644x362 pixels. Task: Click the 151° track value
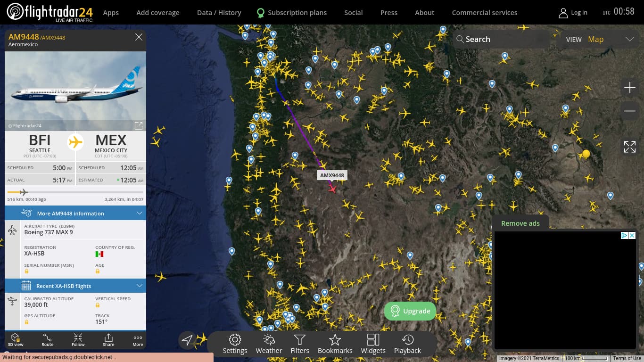[101, 322]
